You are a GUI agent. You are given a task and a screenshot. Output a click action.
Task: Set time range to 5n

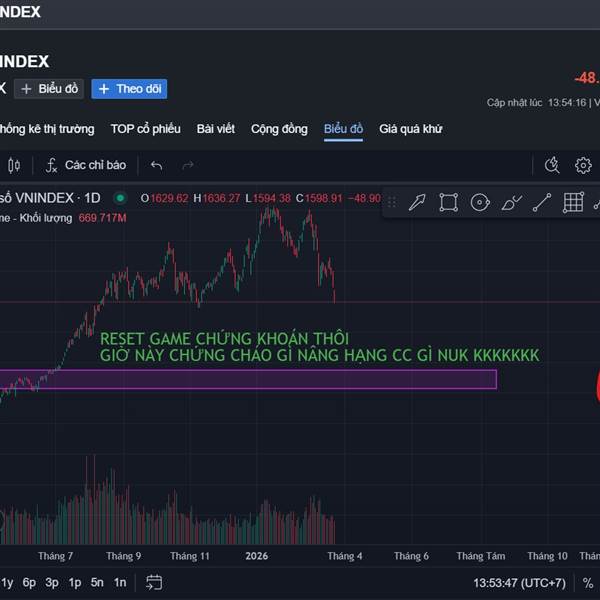pyautogui.click(x=97, y=582)
